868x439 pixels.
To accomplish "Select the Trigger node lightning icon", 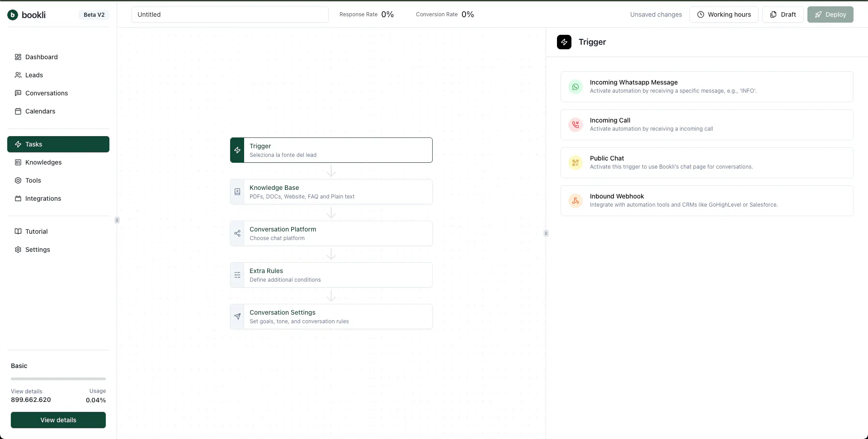I will click(x=237, y=150).
